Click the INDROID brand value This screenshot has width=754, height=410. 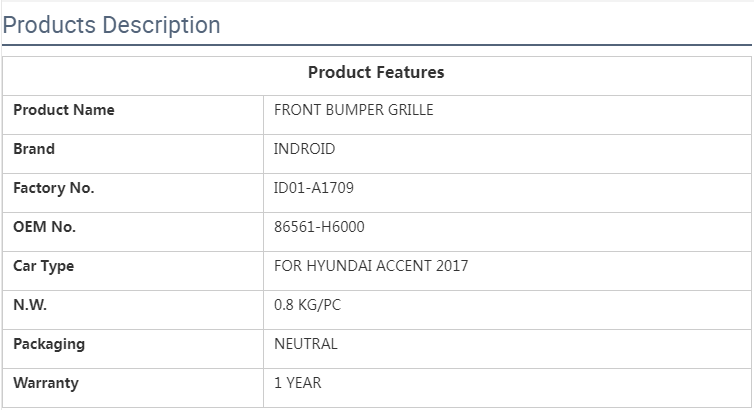coord(305,149)
